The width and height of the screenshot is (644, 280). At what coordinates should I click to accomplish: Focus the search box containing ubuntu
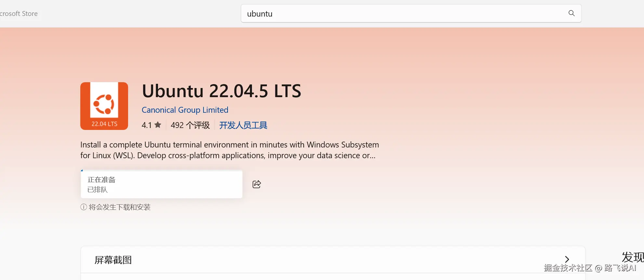411,14
